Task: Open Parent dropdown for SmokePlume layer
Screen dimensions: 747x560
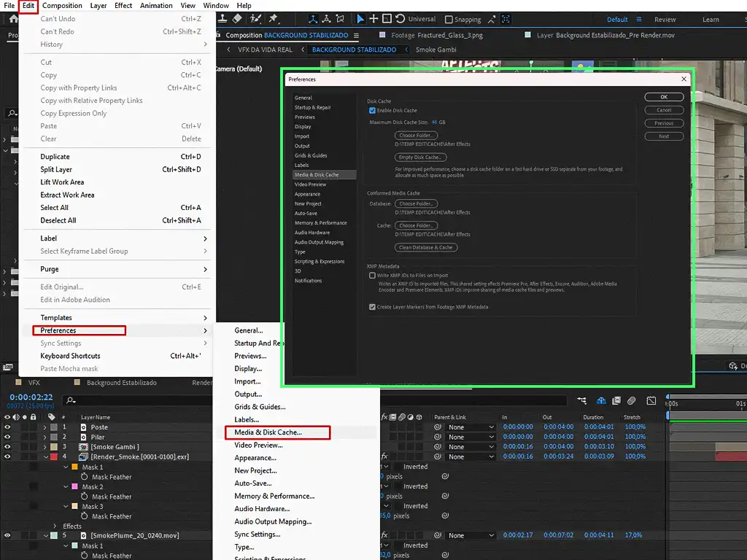Action: (471, 535)
